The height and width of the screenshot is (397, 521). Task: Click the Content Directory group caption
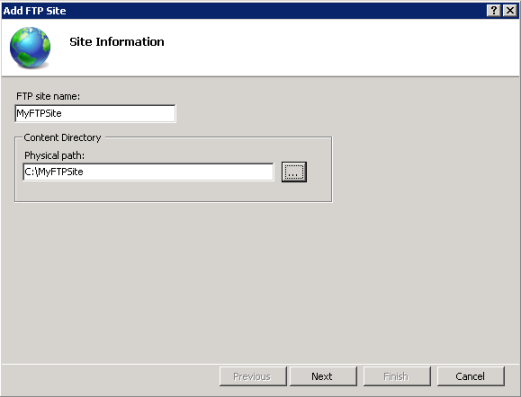point(62,137)
